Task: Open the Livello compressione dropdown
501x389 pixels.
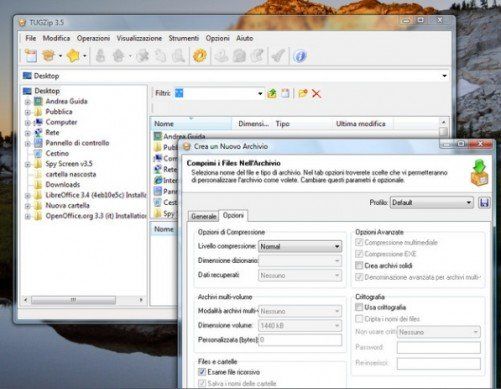Action: tap(300, 247)
